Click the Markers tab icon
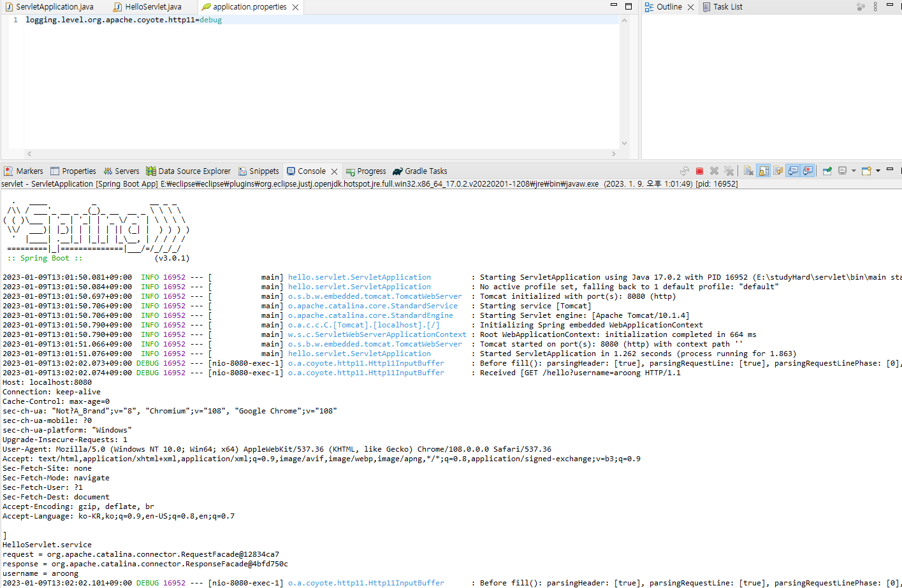Screen dimensions: 902x588 (x=8, y=171)
